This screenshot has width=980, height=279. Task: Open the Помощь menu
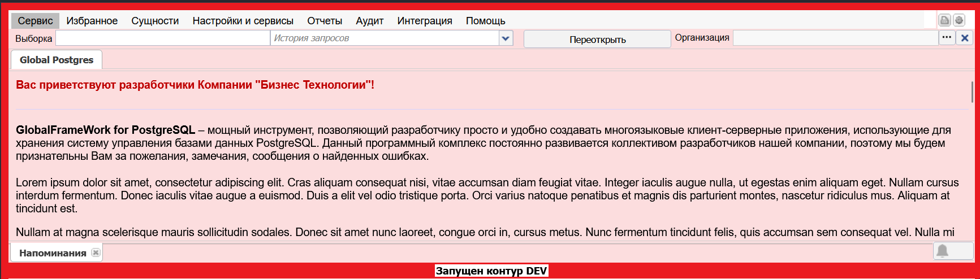pyautogui.click(x=485, y=21)
